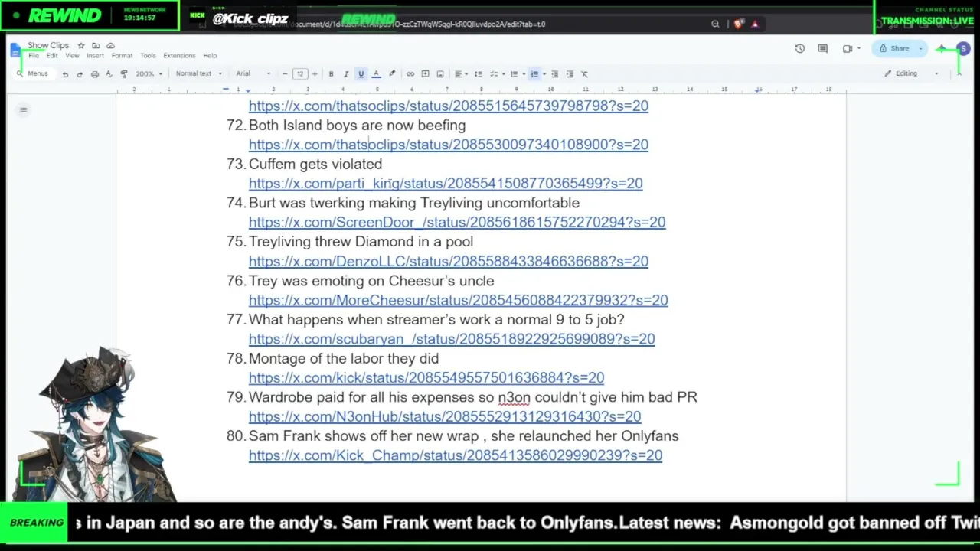This screenshot has height=551, width=980.
Task: Open the Island boys thatsoclips link
Action: click(449, 145)
